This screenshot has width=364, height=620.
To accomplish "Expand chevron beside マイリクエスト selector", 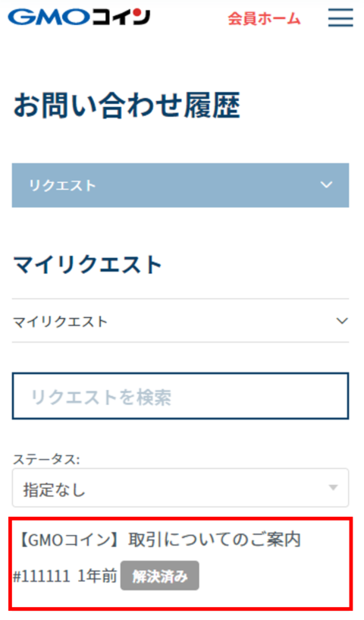I will coord(342,321).
